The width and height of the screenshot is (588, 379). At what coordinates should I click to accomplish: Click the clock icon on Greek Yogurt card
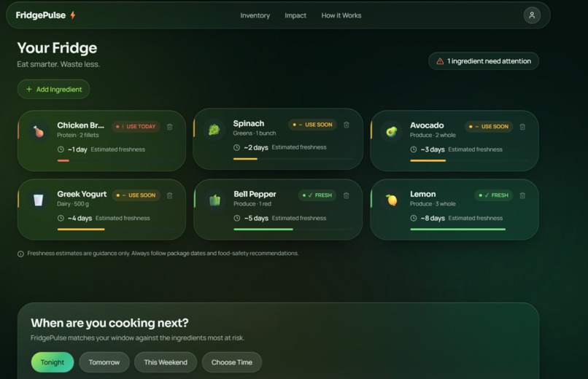point(61,218)
